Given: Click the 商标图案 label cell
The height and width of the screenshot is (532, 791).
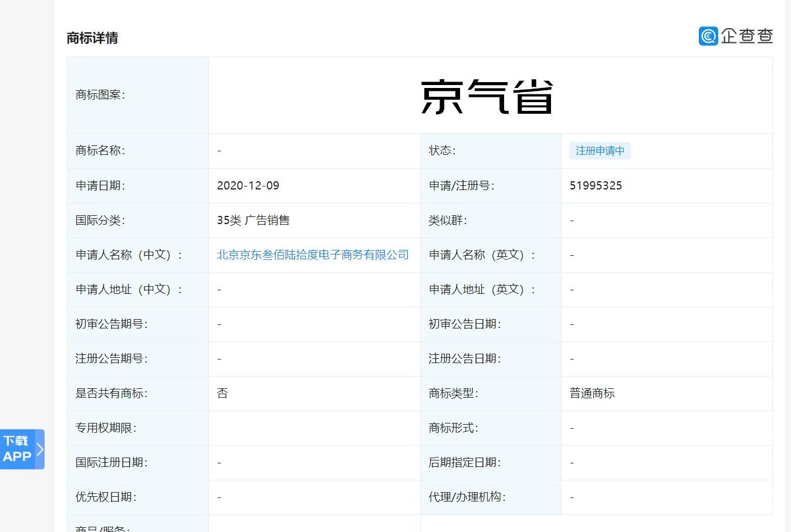Looking at the screenshot, I should (x=138, y=95).
